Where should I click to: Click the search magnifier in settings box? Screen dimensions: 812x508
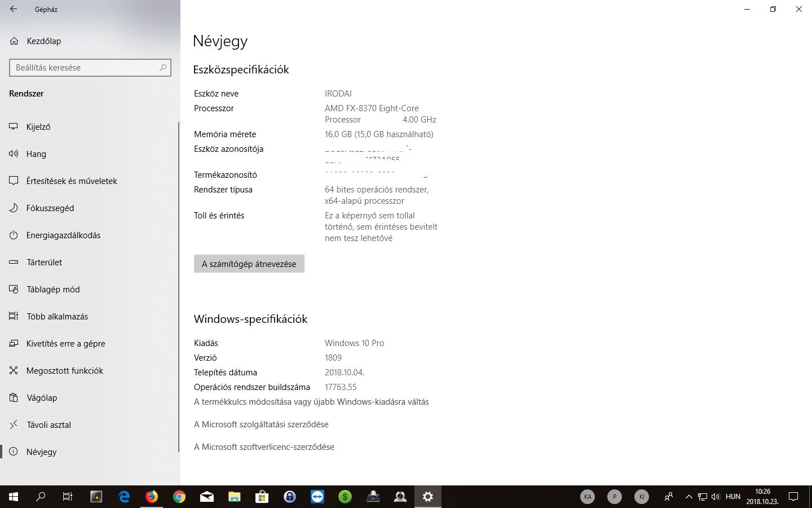pyautogui.click(x=163, y=68)
